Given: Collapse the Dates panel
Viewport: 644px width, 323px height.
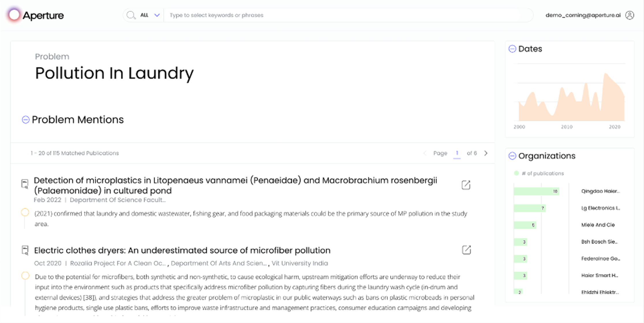Looking at the screenshot, I should click(512, 49).
